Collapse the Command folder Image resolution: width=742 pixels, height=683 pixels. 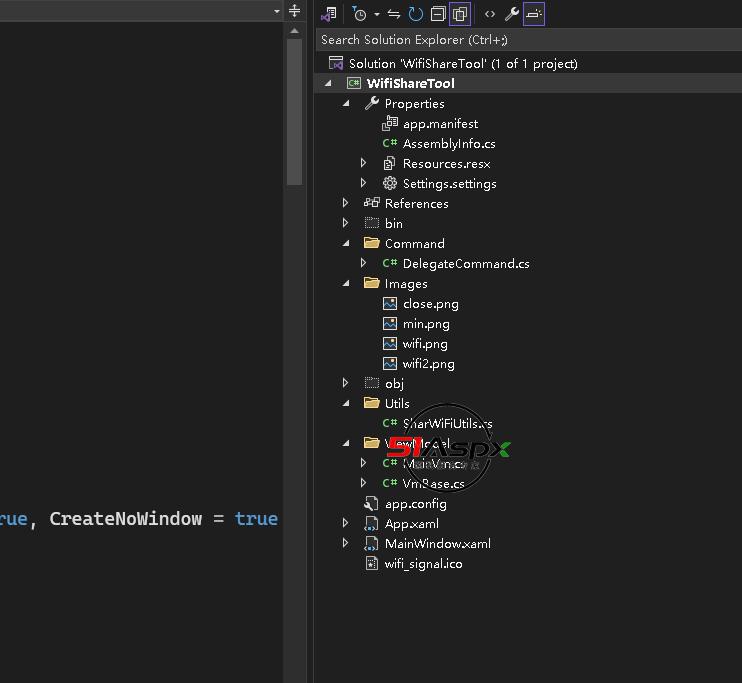click(346, 243)
